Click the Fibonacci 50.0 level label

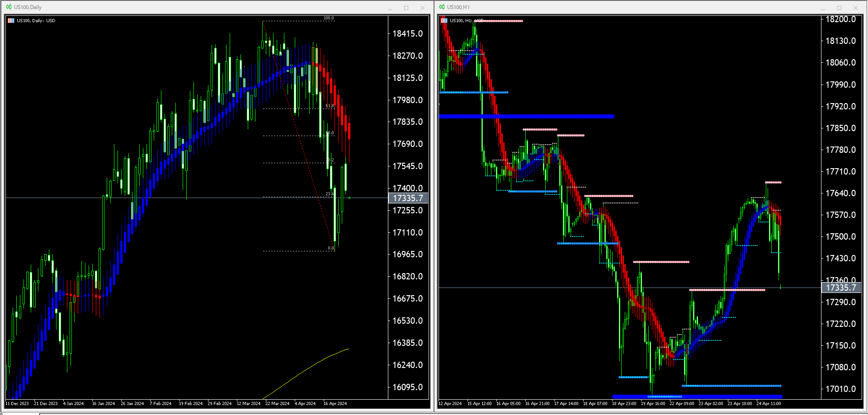tap(330, 133)
